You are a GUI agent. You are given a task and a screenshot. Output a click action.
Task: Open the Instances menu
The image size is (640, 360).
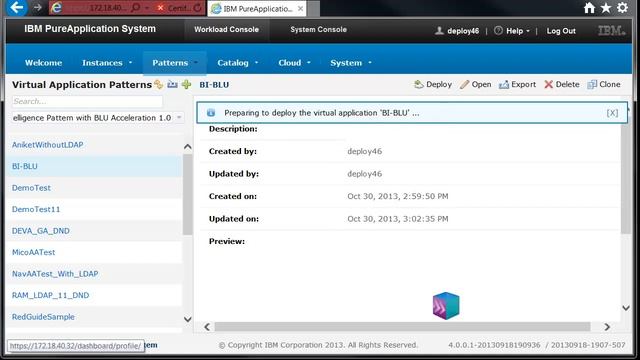tap(107, 63)
